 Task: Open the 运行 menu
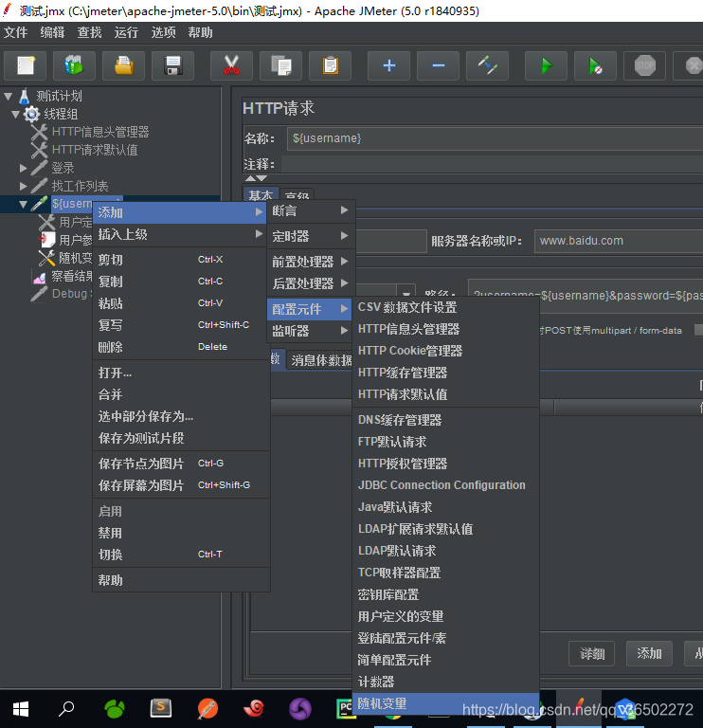coord(126,32)
